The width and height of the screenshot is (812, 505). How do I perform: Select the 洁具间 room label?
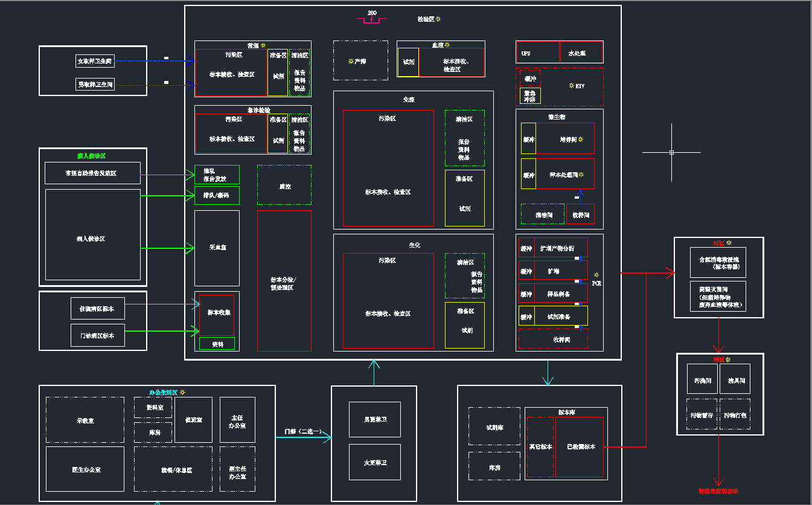tap(737, 381)
